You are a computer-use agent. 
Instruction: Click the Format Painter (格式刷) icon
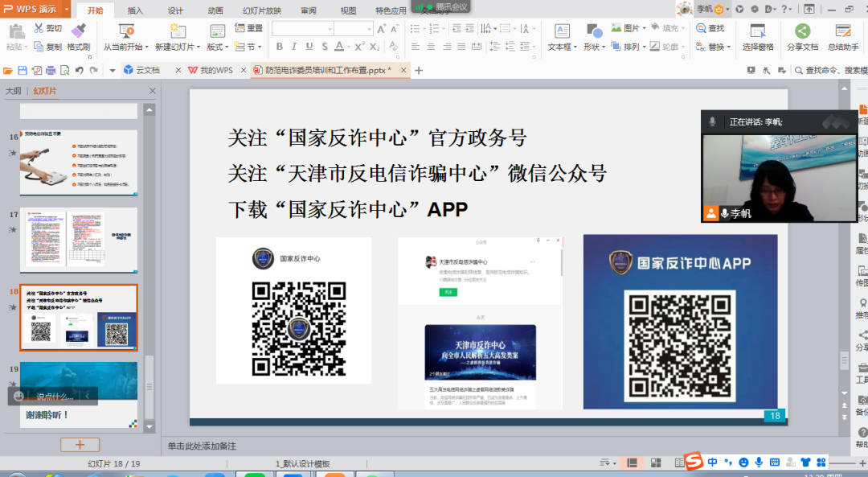(x=79, y=31)
